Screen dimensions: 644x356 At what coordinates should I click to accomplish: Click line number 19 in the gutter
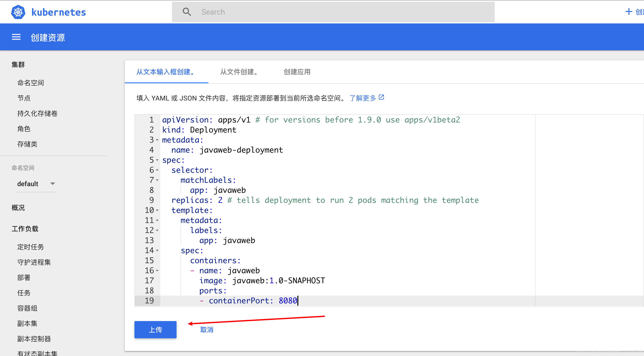click(149, 300)
